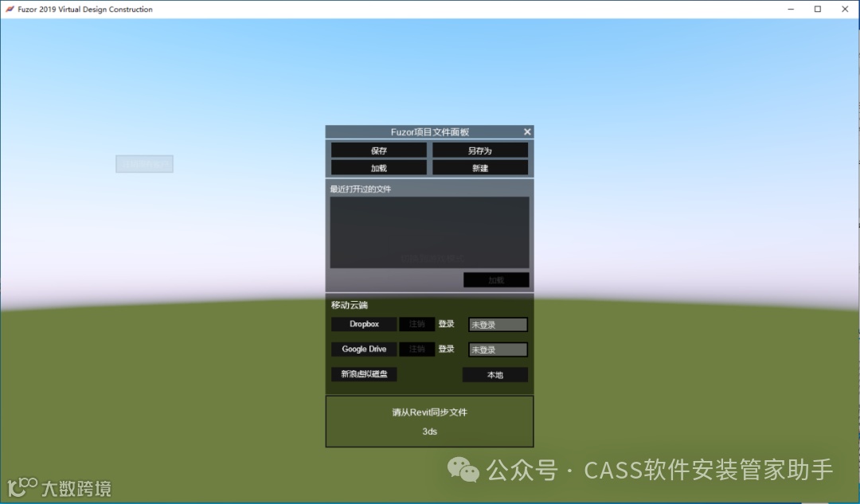Click the 登录 label on the Dropbox row

[x=447, y=324]
